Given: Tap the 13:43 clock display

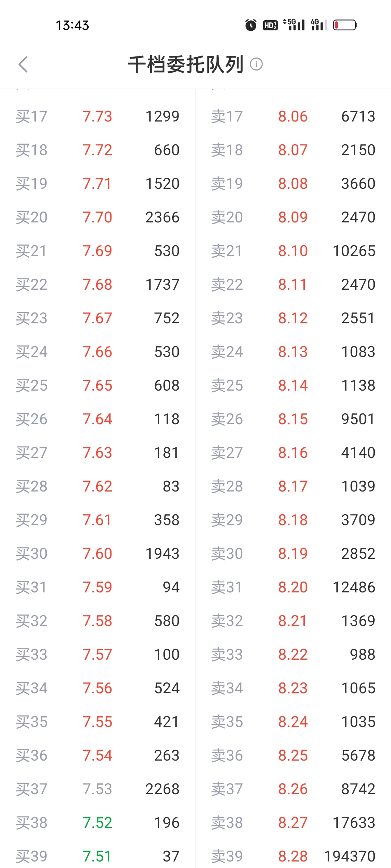Looking at the screenshot, I should pos(72,25).
